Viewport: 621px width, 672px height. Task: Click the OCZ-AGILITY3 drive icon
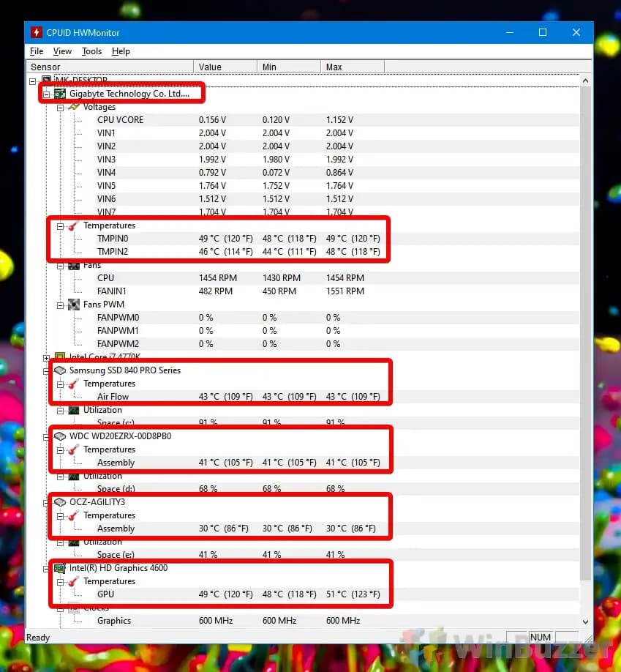[x=60, y=502]
